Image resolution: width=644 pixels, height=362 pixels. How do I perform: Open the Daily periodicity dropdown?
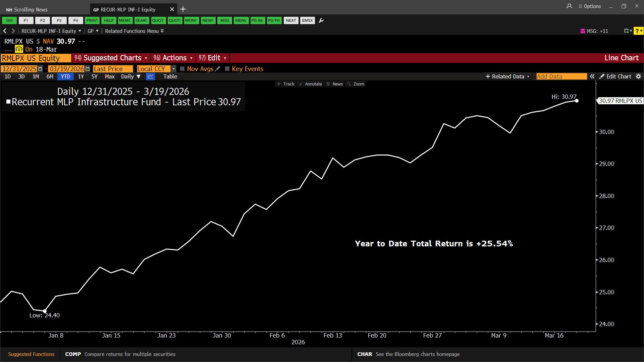(x=130, y=76)
